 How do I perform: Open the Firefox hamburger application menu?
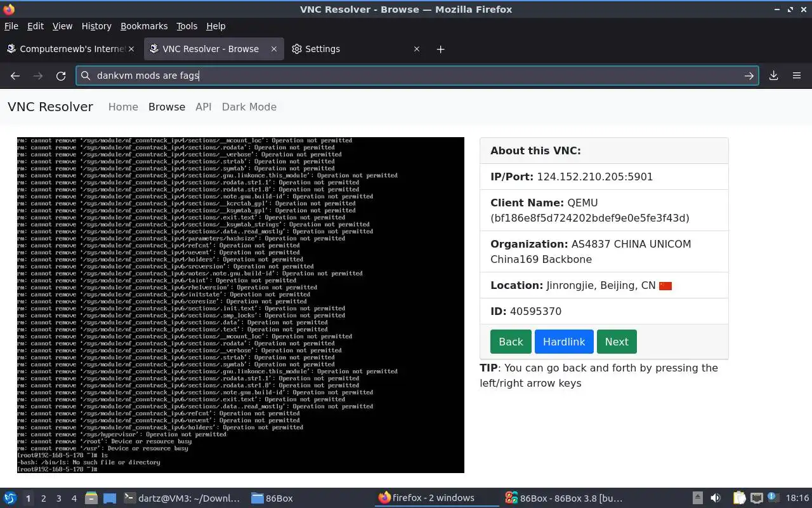click(797, 76)
